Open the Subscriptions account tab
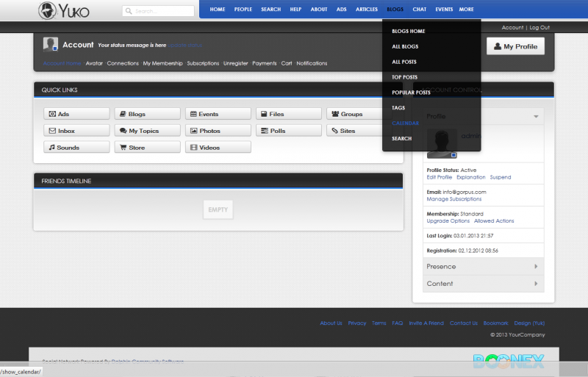Screen dimensions: 588x377 point(203,63)
